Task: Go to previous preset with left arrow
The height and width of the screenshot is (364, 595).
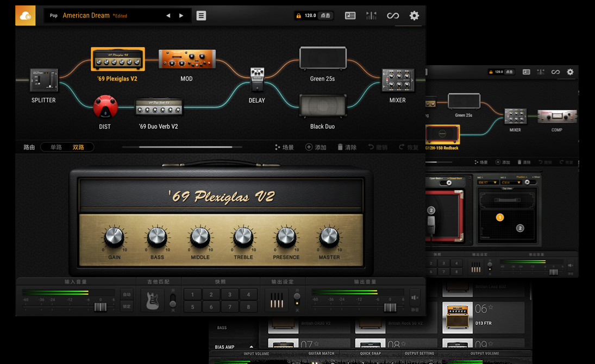Action: (168, 16)
